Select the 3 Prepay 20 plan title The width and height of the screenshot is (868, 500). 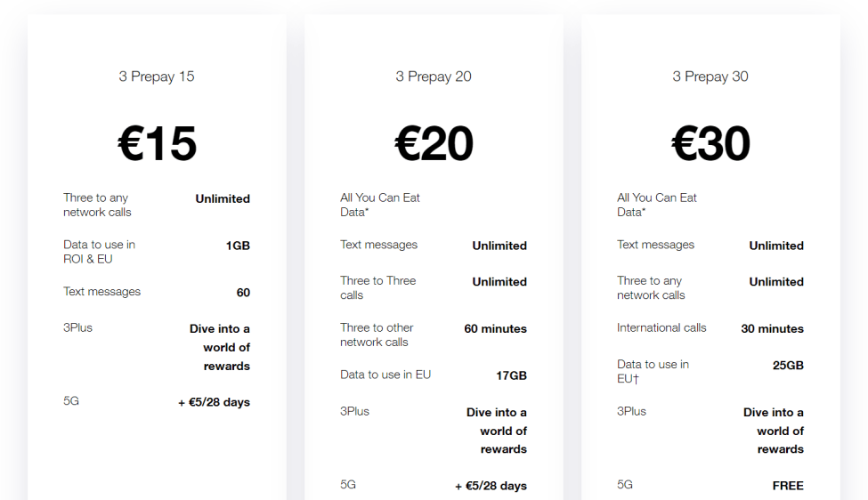point(434,77)
